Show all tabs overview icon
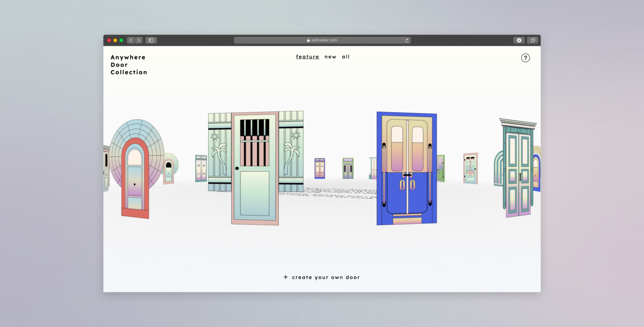 coord(533,40)
